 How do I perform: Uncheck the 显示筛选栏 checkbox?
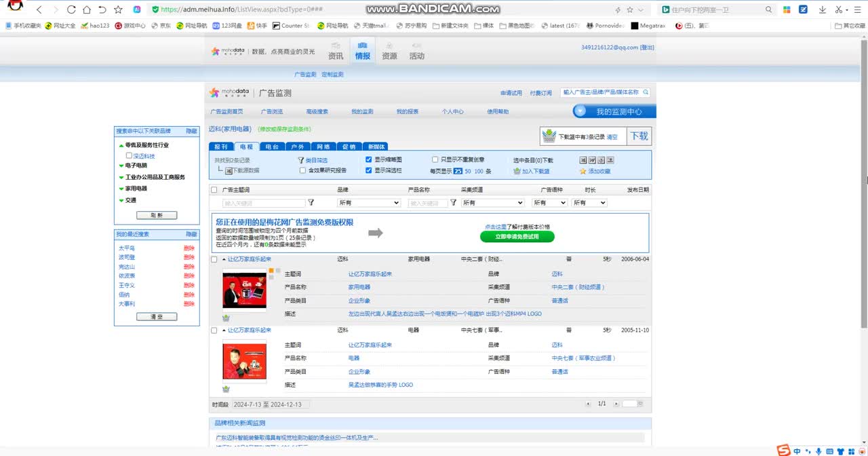(368, 170)
